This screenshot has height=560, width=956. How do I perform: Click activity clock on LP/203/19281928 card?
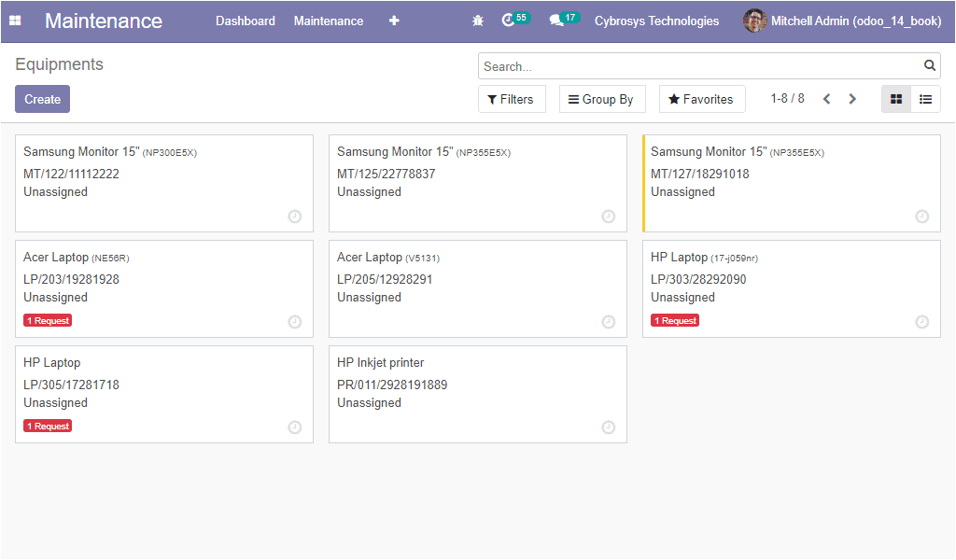tap(294, 322)
